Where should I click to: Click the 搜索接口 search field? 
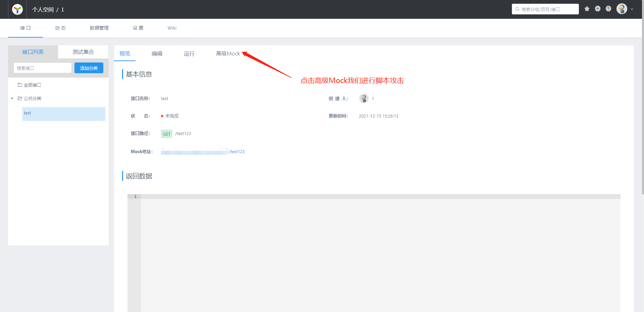(43, 68)
